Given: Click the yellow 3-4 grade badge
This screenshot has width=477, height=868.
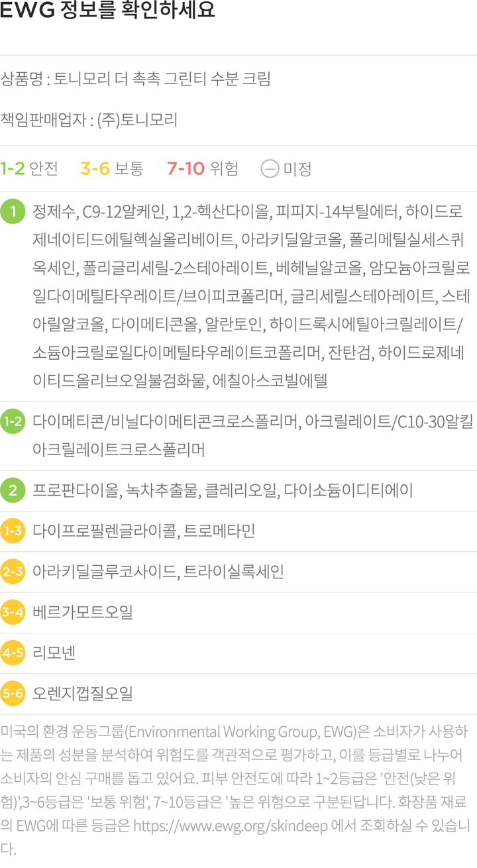Looking at the screenshot, I should pyautogui.click(x=13, y=612).
